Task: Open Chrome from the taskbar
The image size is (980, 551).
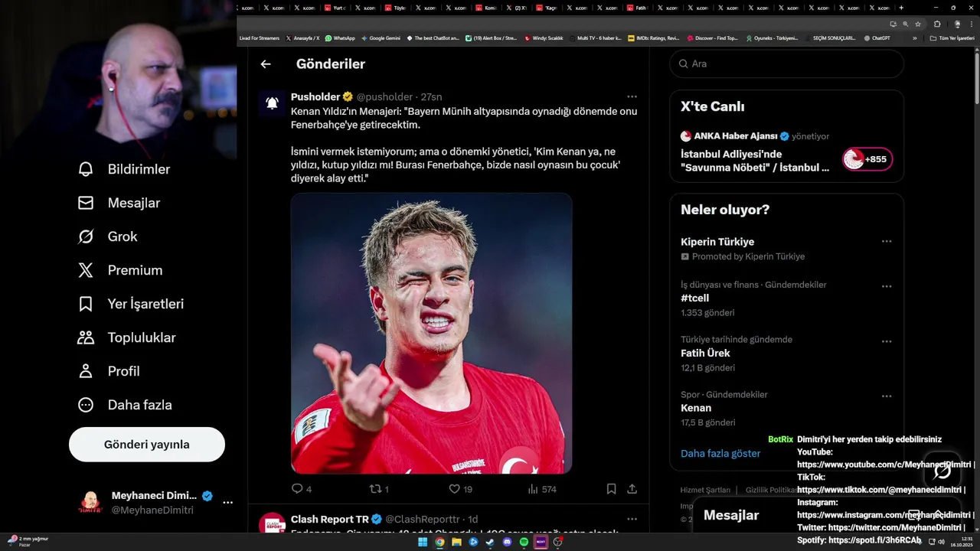Action: [439, 542]
